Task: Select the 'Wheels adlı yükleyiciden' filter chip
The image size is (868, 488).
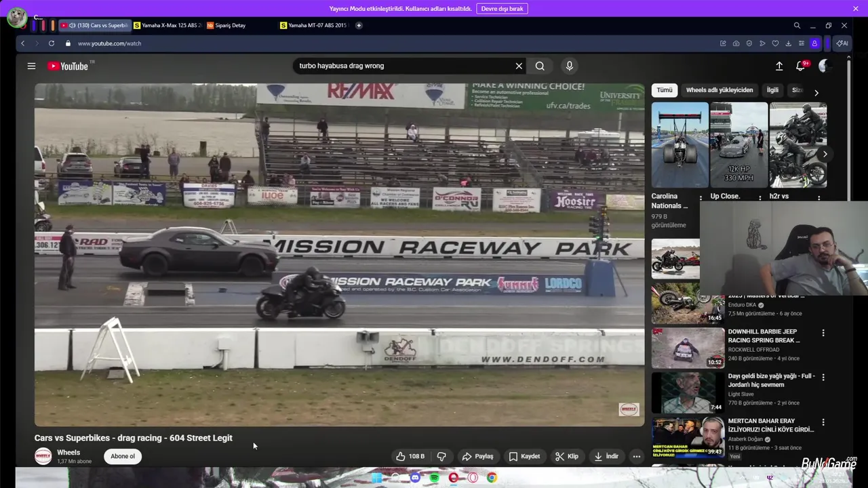Action: pos(719,90)
